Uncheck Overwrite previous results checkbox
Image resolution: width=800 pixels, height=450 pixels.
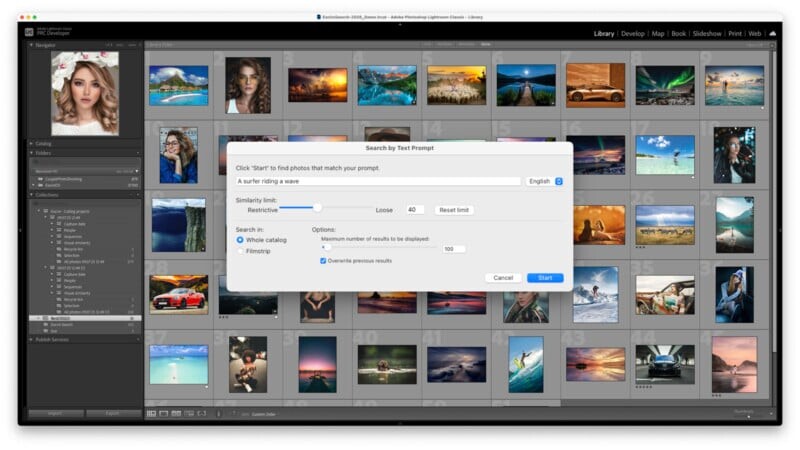(x=323, y=260)
